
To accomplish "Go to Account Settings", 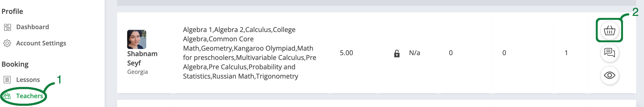I will coord(41,43).
